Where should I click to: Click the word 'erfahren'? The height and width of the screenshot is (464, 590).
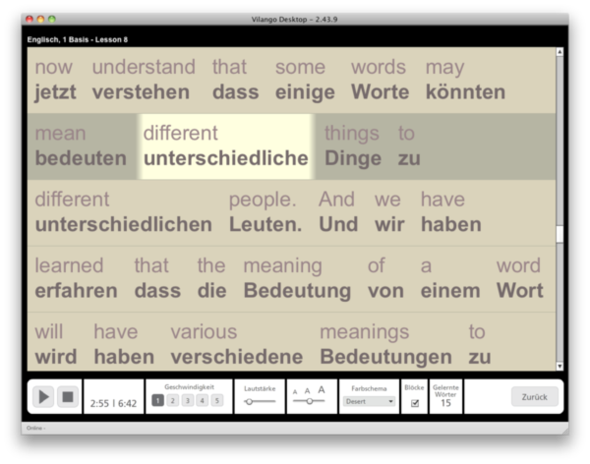pyautogui.click(x=76, y=291)
